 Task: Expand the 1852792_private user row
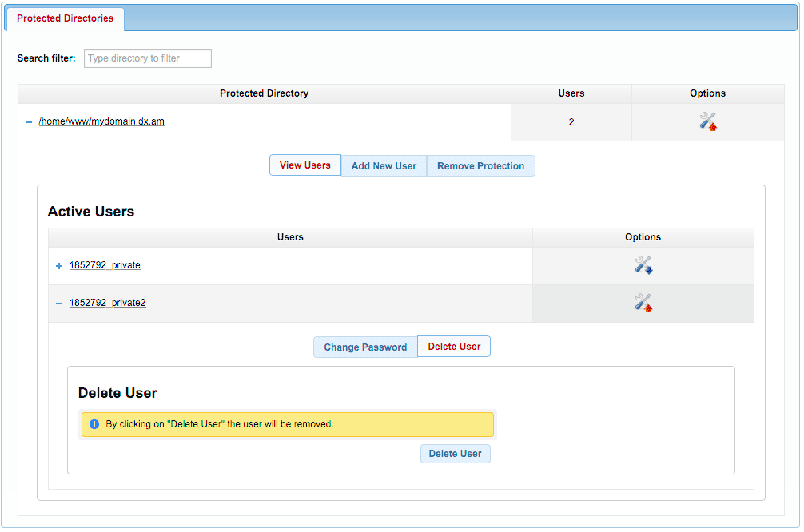[59, 266]
